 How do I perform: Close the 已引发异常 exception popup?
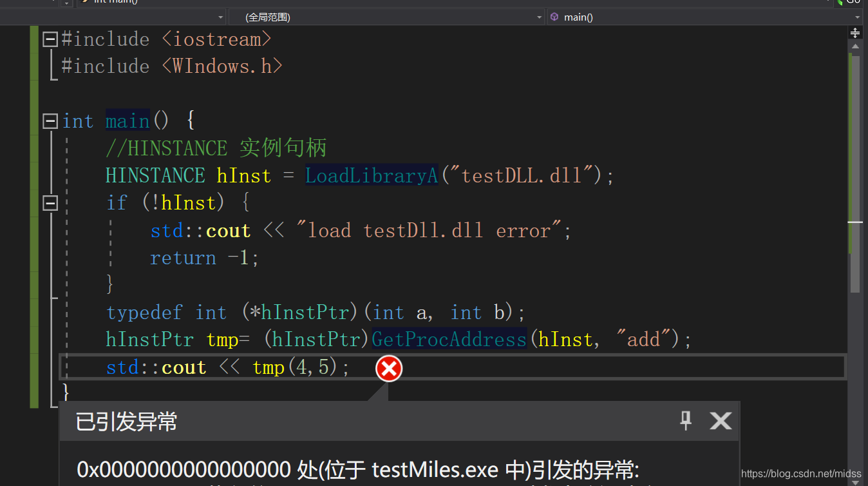click(721, 421)
